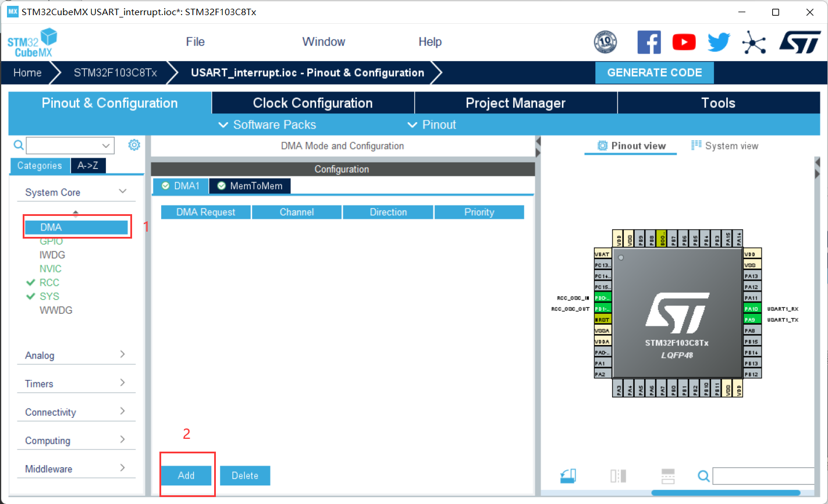Toggle the MemToMem DMA configuration tab
This screenshot has width=828, height=504.
point(250,186)
